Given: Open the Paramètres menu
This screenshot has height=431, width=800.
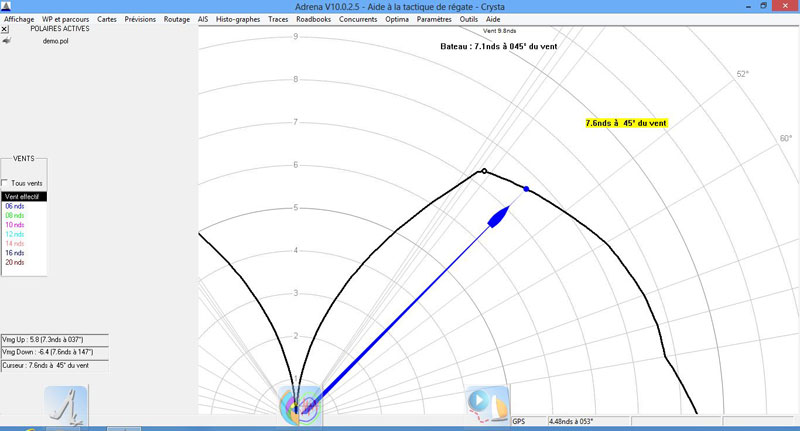Looking at the screenshot, I should pyautogui.click(x=434, y=19).
